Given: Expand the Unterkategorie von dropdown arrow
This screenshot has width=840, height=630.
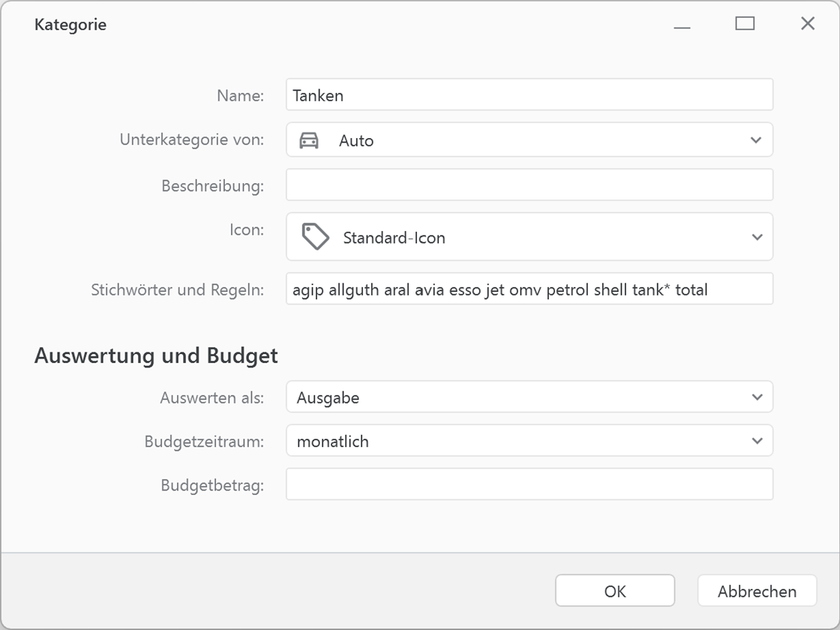Looking at the screenshot, I should click(755, 140).
